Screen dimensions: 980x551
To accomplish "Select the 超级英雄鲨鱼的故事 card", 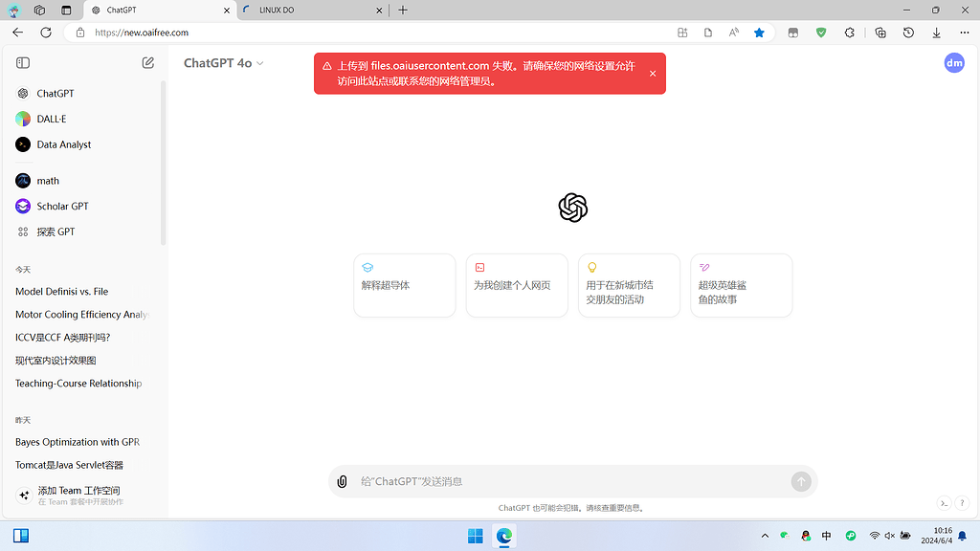I will click(x=742, y=285).
